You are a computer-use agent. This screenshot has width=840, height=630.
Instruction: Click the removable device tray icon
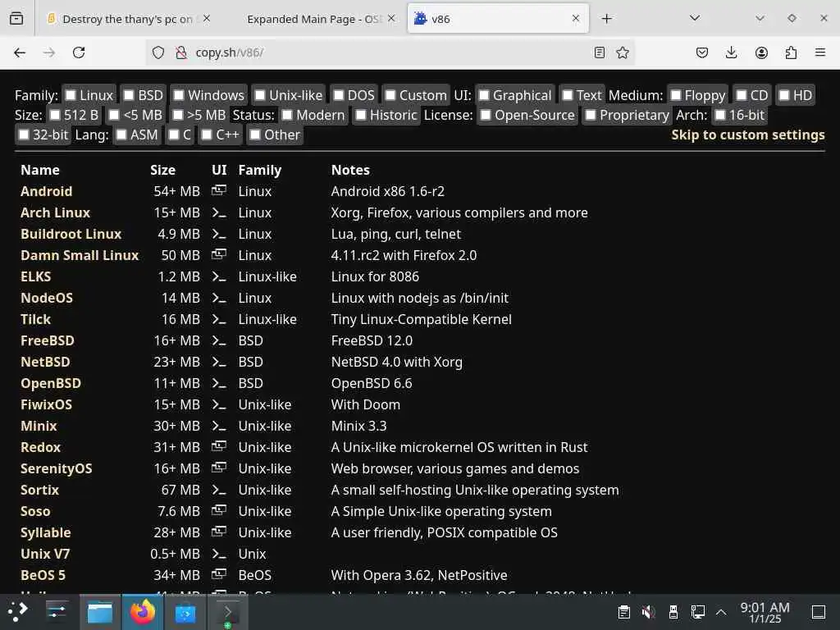click(673, 612)
